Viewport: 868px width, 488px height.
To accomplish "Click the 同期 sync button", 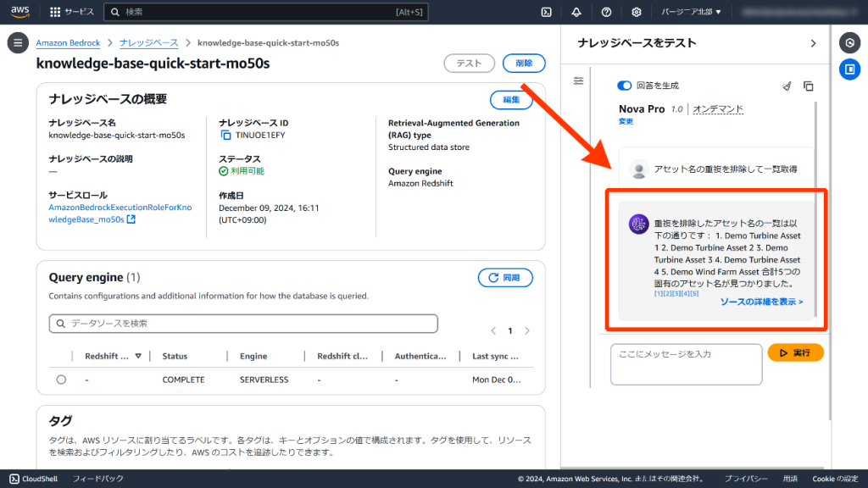I will [505, 278].
